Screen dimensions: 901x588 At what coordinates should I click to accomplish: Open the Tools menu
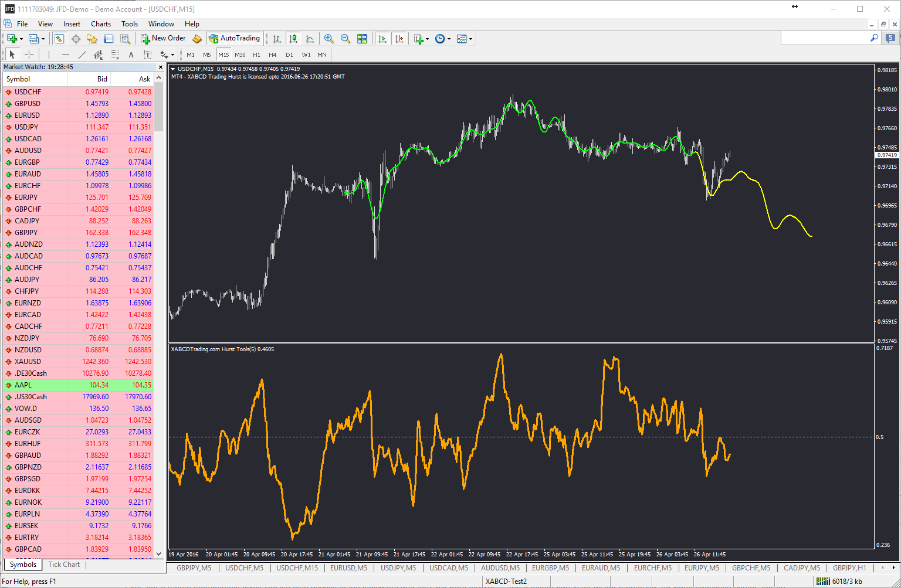coord(130,24)
